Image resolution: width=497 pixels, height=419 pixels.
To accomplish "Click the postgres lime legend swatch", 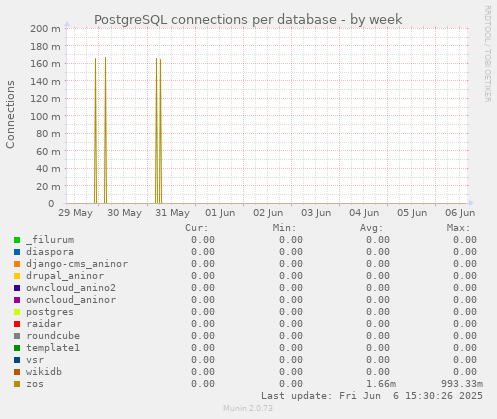I will 17,312.
